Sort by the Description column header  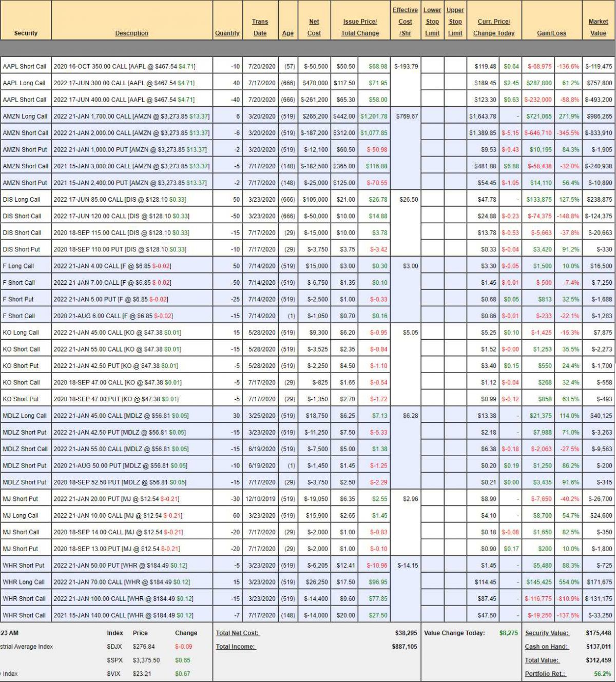click(x=131, y=33)
